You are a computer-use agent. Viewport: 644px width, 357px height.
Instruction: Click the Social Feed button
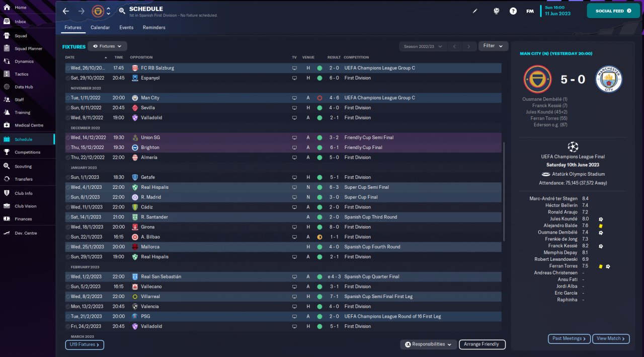(613, 11)
